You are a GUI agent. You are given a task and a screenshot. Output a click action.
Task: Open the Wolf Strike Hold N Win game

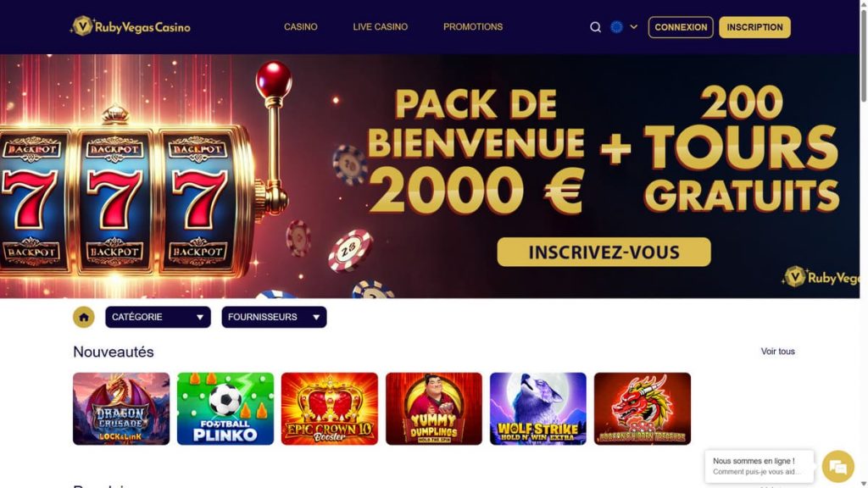(x=538, y=409)
